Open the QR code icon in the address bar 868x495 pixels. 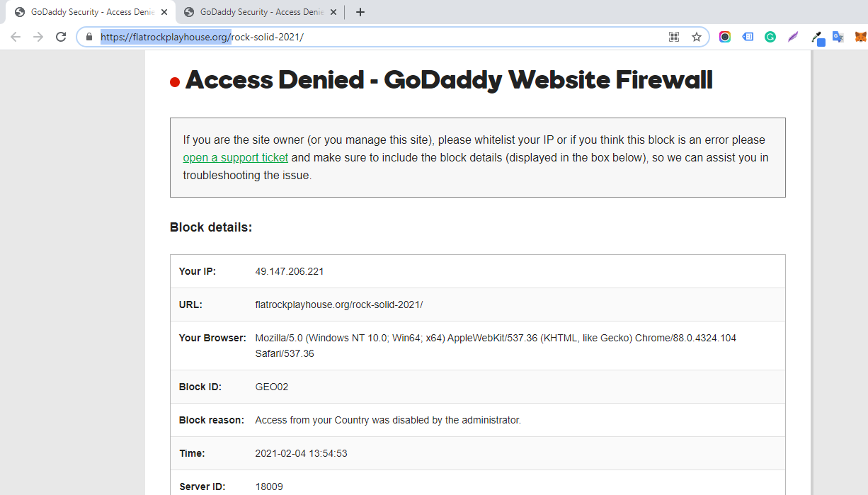[x=674, y=37]
